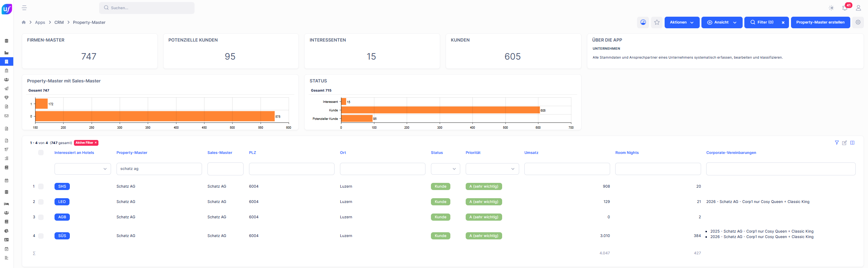Select checkbox for row 1 SHS
The height and width of the screenshot is (268, 868).
point(41,186)
